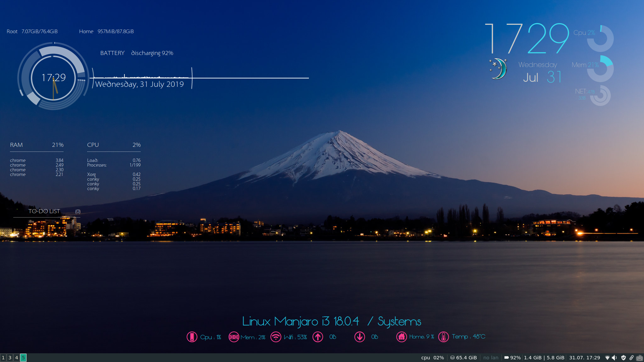
Task: Click the moon phase icon
Action: (497, 69)
